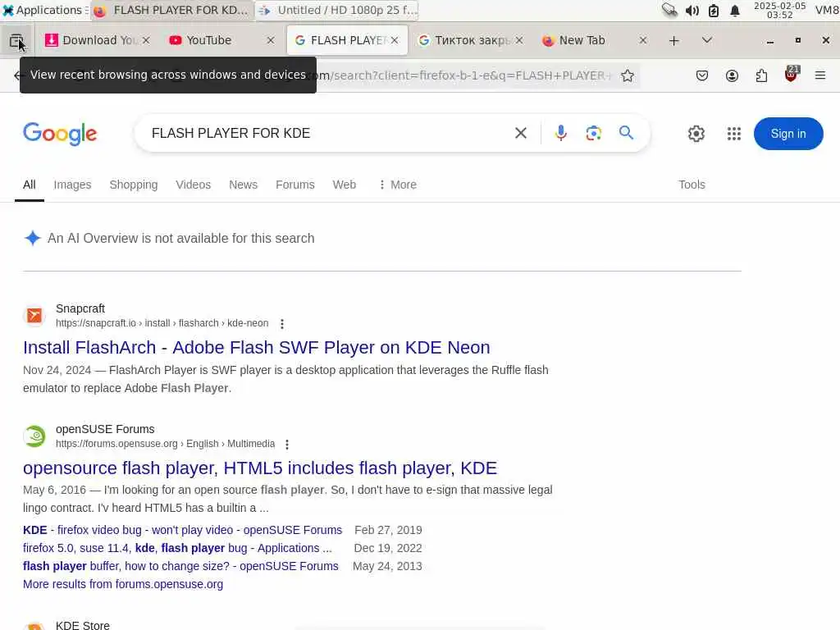Close the YouTube tab
Viewport: 840px width, 630px height.
[271, 41]
